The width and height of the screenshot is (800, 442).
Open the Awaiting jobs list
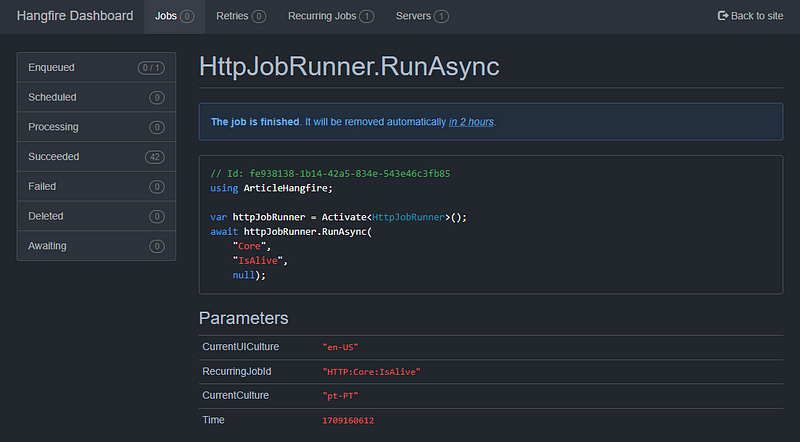click(96, 245)
